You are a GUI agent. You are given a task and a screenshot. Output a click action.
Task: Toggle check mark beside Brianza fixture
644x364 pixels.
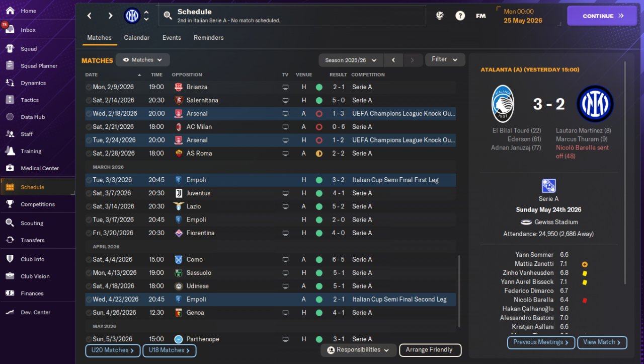click(89, 87)
